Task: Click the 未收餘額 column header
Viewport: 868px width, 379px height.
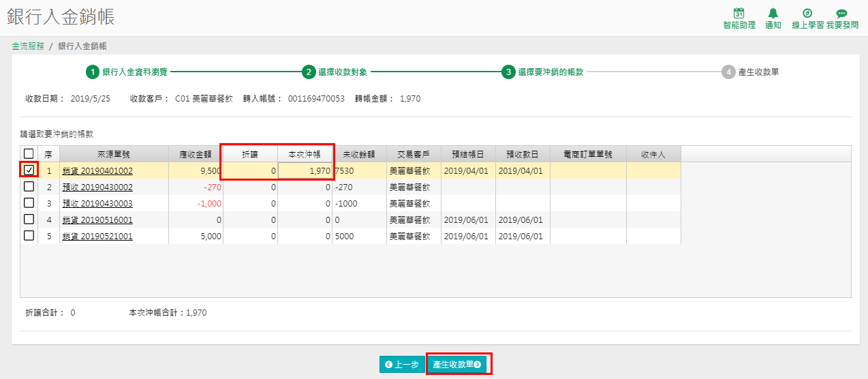Action: point(359,154)
